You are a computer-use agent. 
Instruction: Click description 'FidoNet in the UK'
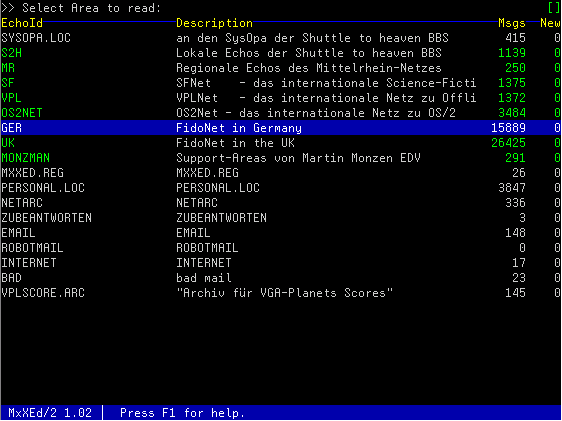pos(235,143)
